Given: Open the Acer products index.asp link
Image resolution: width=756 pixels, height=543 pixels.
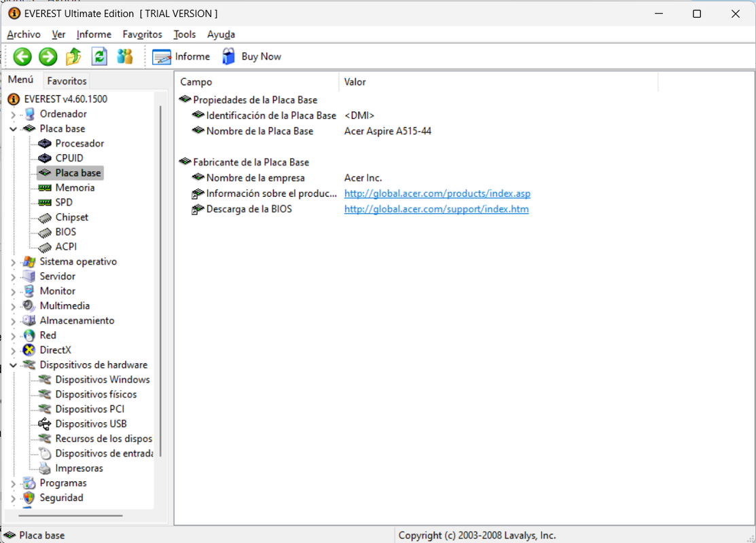Looking at the screenshot, I should pos(437,193).
